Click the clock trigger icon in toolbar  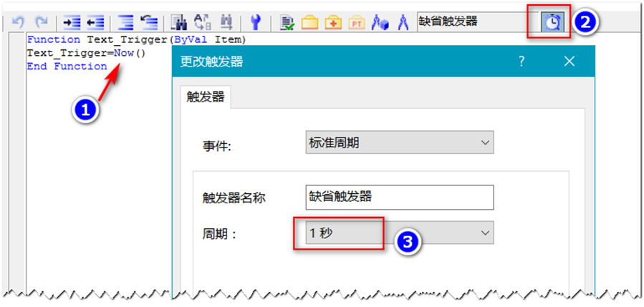tap(553, 21)
